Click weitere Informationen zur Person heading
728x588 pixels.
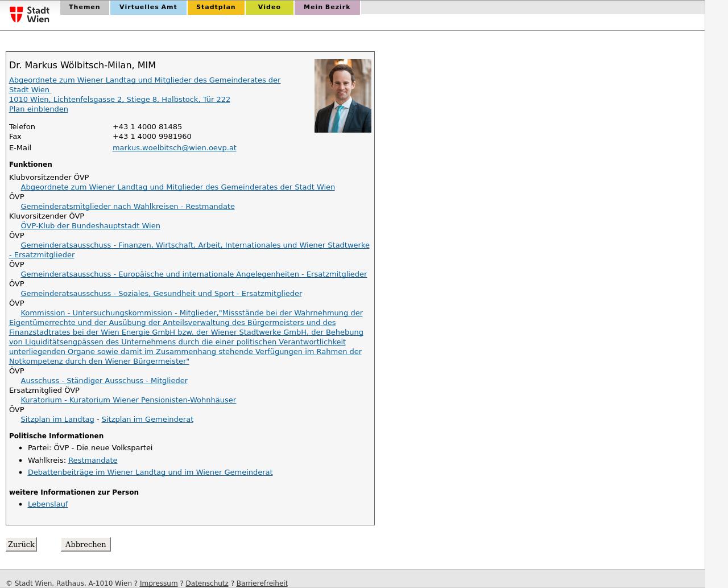[74, 492]
